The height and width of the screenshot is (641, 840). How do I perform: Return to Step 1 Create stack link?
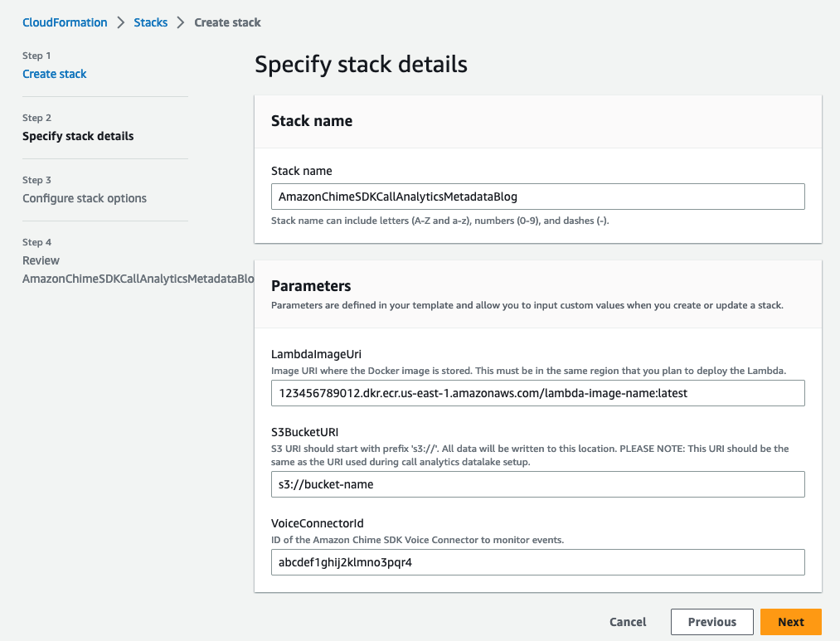(55, 74)
